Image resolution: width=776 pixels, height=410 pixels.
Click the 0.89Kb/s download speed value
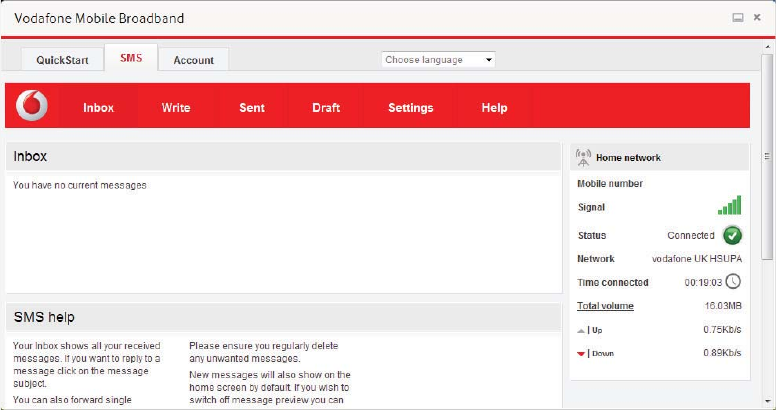[722, 353]
